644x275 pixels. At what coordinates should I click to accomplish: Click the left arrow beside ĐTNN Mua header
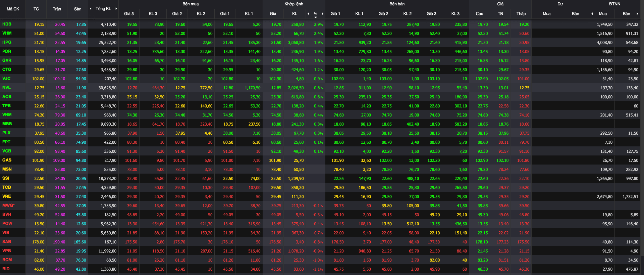point(592,14)
